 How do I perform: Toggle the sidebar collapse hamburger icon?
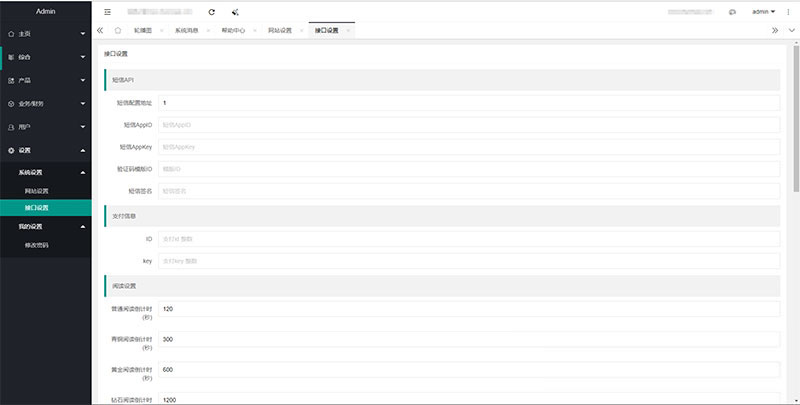point(108,11)
